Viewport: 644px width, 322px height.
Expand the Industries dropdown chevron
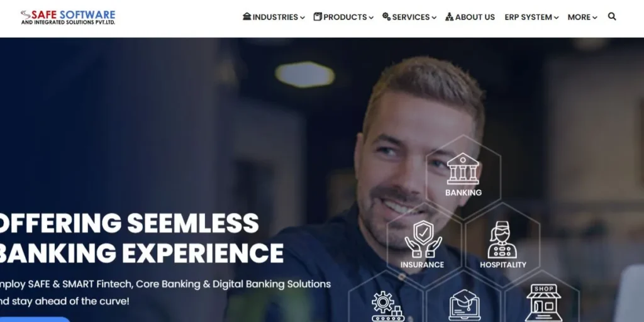tap(303, 18)
